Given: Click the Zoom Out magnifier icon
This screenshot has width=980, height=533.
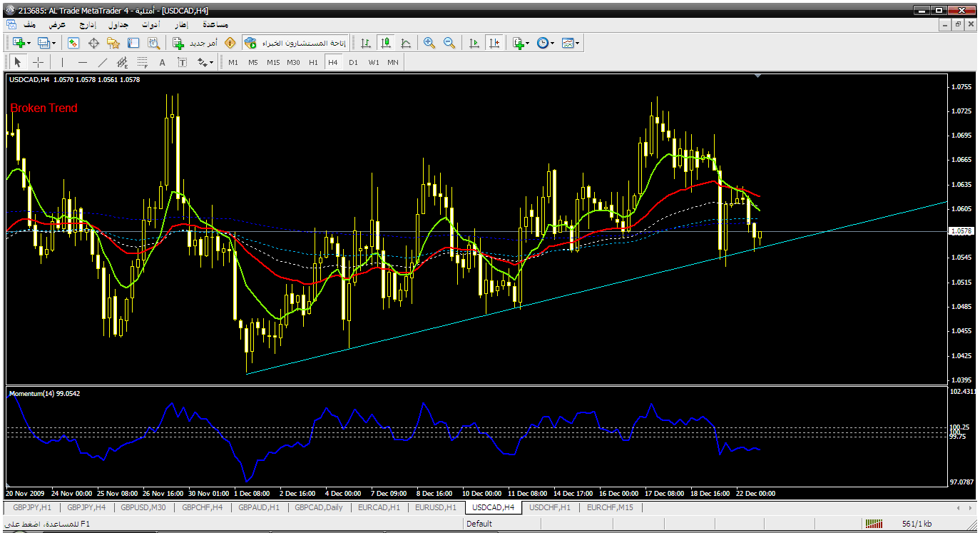Looking at the screenshot, I should (x=449, y=43).
